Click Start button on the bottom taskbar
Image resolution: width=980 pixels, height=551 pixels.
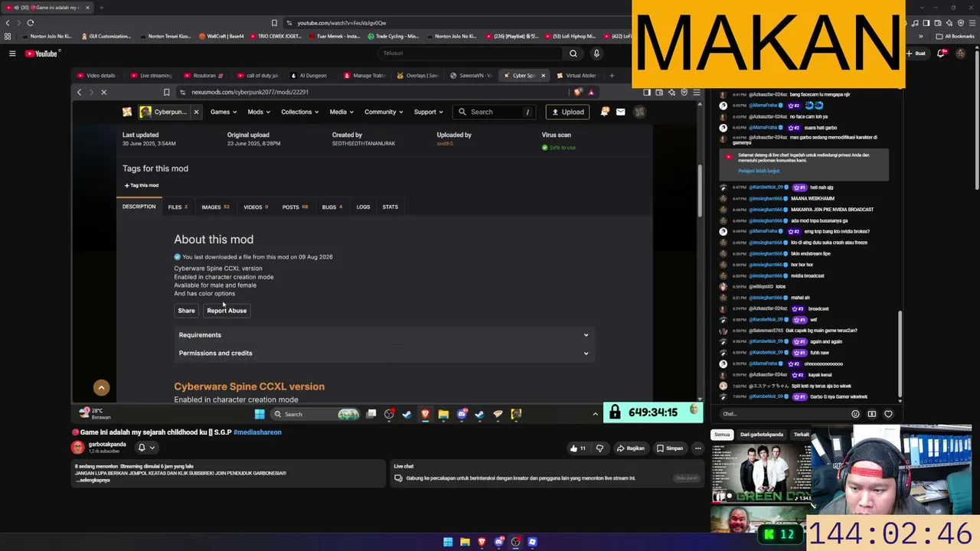[448, 543]
